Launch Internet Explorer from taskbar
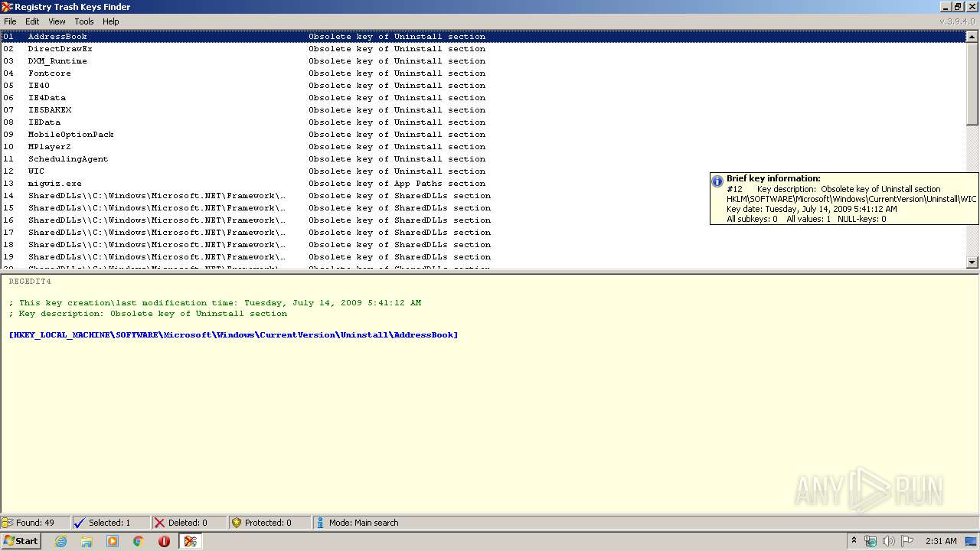Image resolution: width=980 pixels, height=551 pixels. pyautogui.click(x=60, y=541)
